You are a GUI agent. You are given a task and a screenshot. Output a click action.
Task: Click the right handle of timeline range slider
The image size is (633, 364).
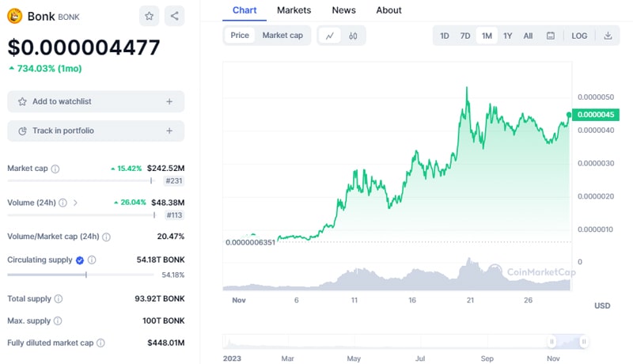tap(583, 342)
